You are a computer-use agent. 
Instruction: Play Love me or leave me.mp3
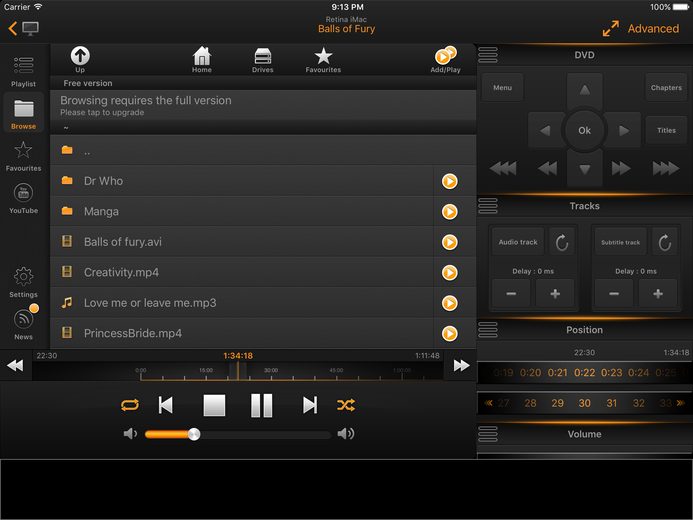(x=449, y=303)
